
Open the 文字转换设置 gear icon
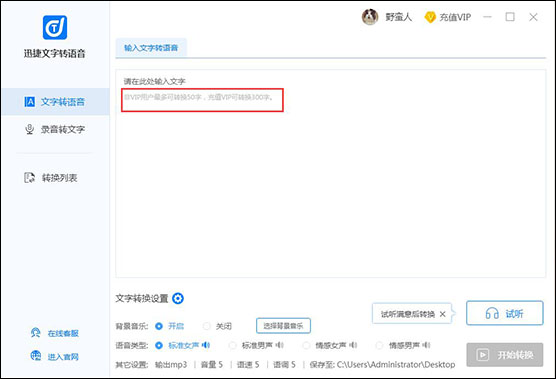[x=178, y=299]
